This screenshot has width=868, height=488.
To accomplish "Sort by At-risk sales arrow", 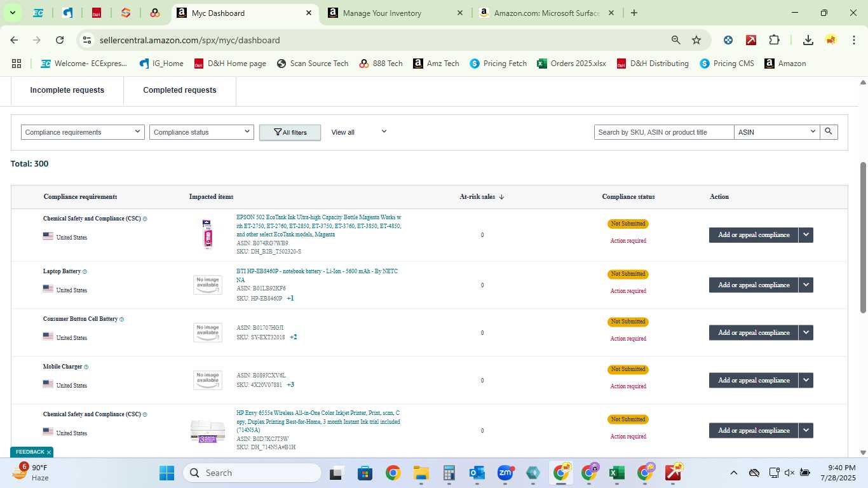I will [501, 197].
